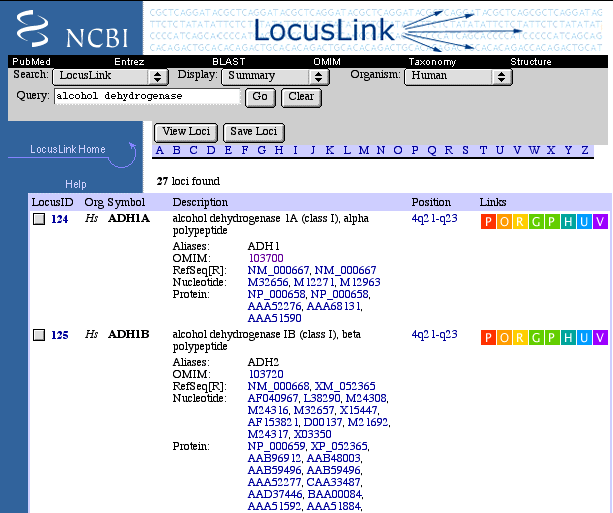Open yellow R link for ADH1A

(x=520, y=222)
